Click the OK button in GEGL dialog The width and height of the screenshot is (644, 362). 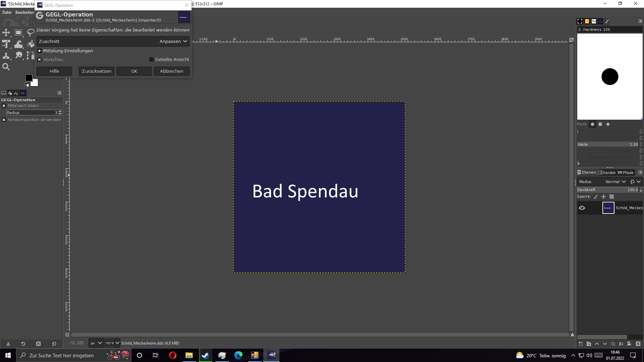click(x=134, y=71)
